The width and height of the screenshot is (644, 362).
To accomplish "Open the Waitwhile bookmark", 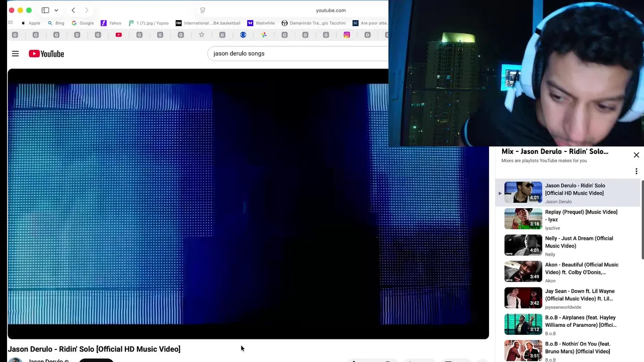I will pos(261,23).
